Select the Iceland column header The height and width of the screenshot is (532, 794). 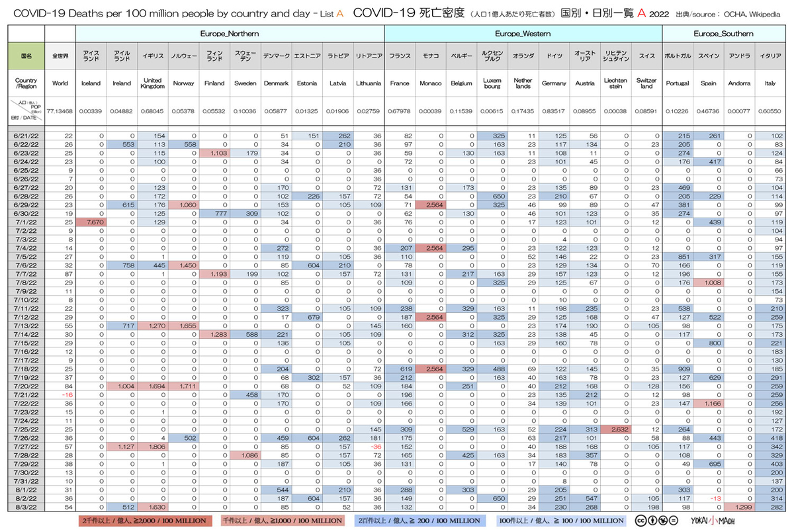tap(91, 84)
